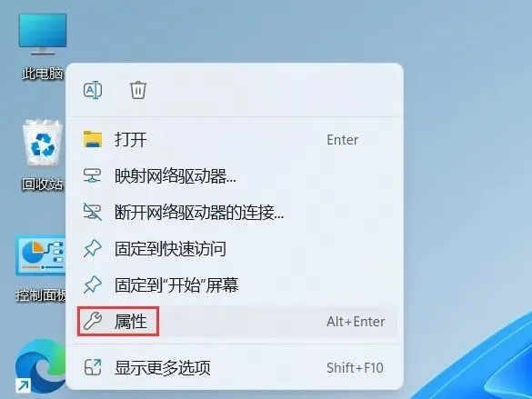Click the folder icon beside 打开
Viewport: 532px width, 399px height.
pos(93,139)
